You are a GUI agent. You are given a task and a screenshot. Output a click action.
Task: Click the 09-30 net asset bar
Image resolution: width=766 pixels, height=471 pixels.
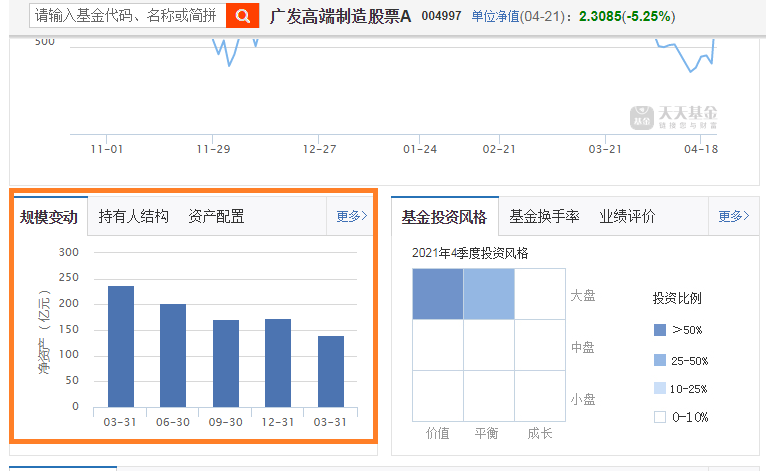click(x=225, y=363)
